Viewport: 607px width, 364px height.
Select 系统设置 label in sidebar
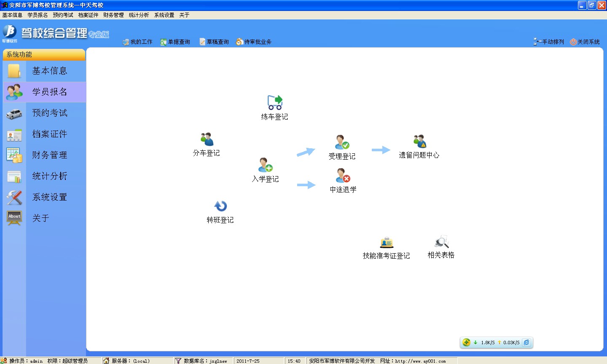[50, 197]
